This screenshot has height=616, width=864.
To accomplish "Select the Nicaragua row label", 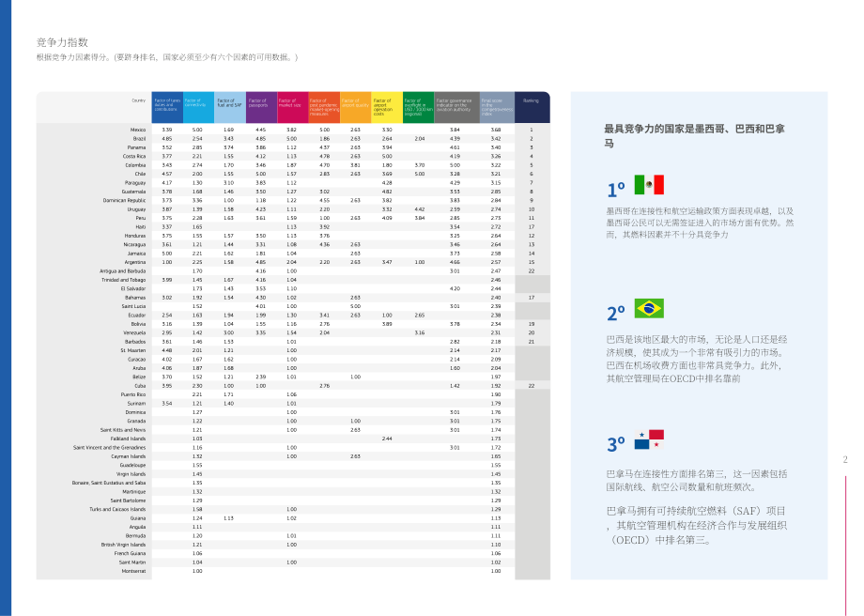I will tap(135, 245).
